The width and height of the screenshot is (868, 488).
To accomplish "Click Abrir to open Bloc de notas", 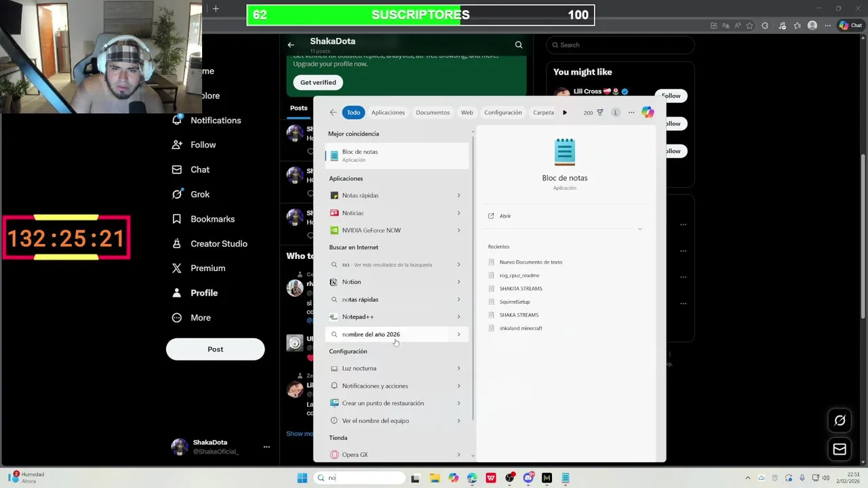I will tap(500, 216).
